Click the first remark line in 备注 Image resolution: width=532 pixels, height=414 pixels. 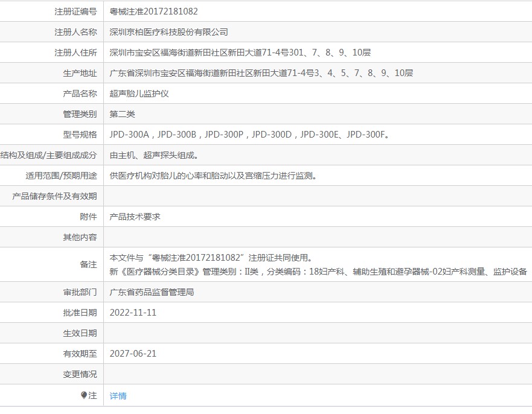[x=211, y=258]
